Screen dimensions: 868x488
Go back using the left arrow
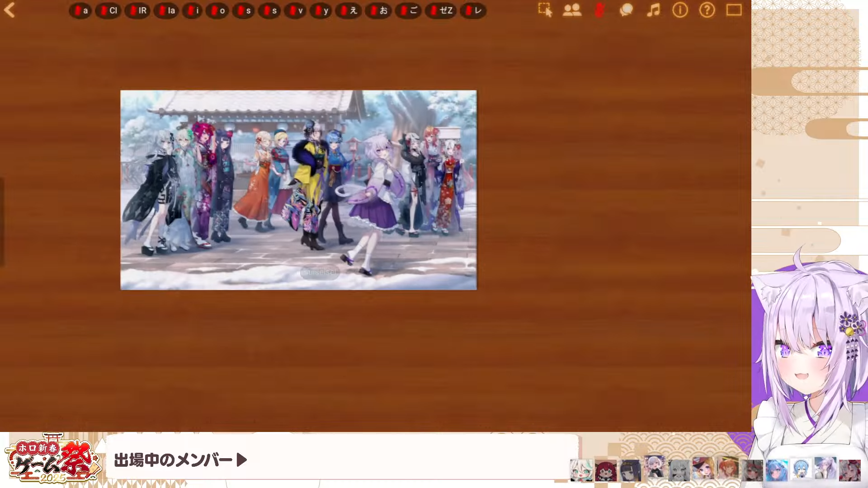coord(9,10)
